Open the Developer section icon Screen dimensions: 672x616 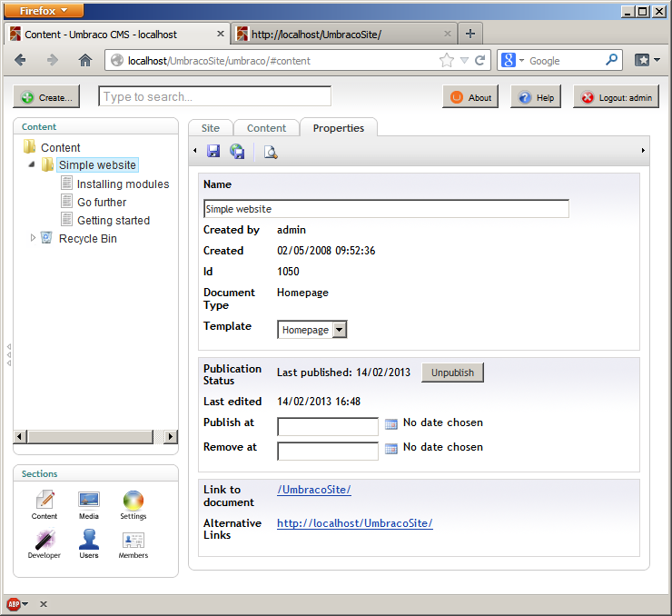tap(44, 544)
